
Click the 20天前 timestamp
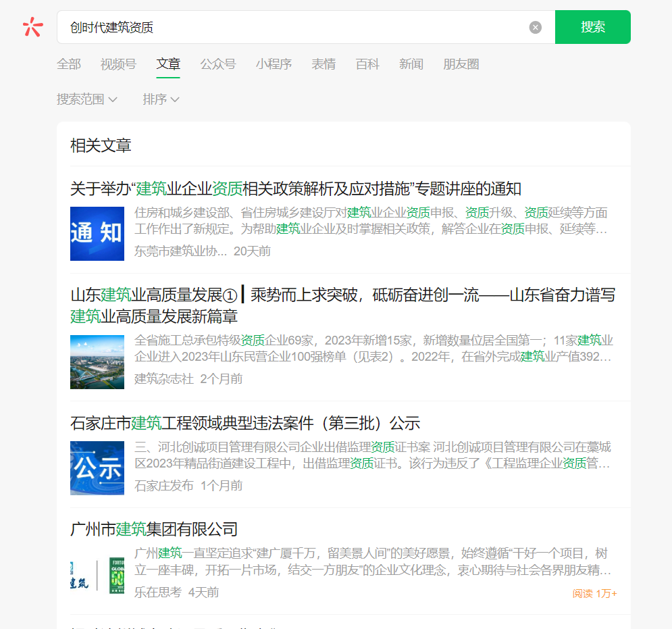(252, 251)
